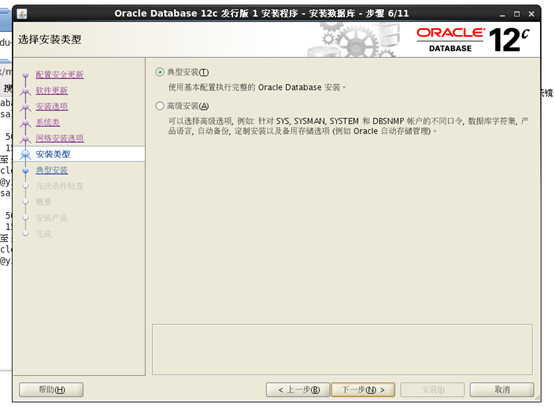Click the 帮助(H) help button
This screenshot has width=554, height=407.
coord(52,390)
